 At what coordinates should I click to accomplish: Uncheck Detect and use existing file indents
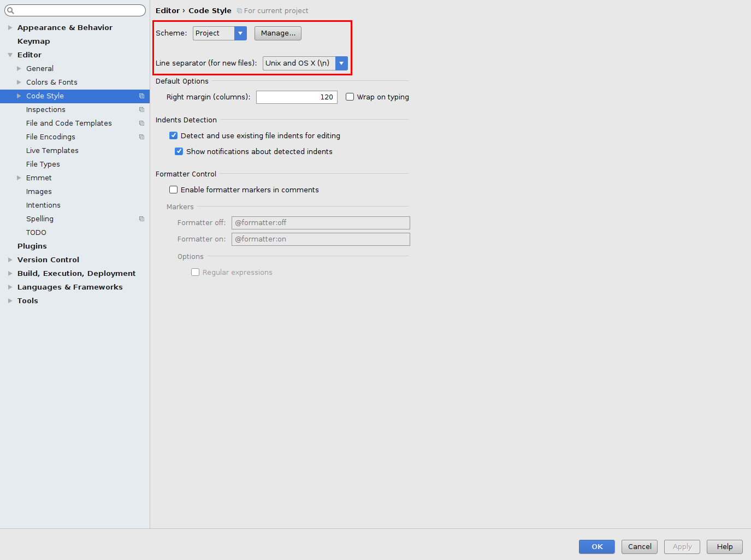[x=174, y=135]
